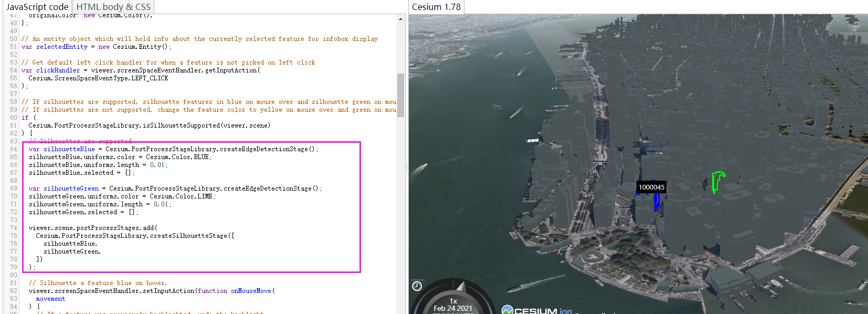Click the 'movement' parameter on line 83
The width and height of the screenshot is (868, 314).
[50, 299]
